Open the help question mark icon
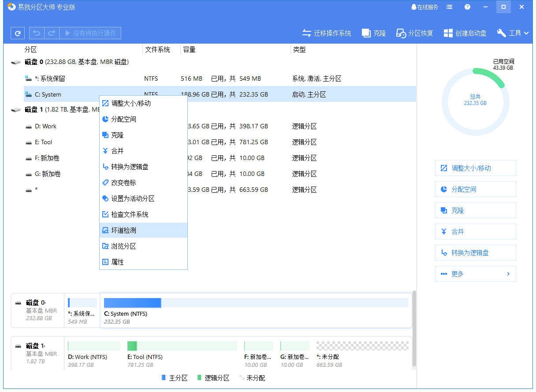The image size is (536, 392). [x=467, y=7]
